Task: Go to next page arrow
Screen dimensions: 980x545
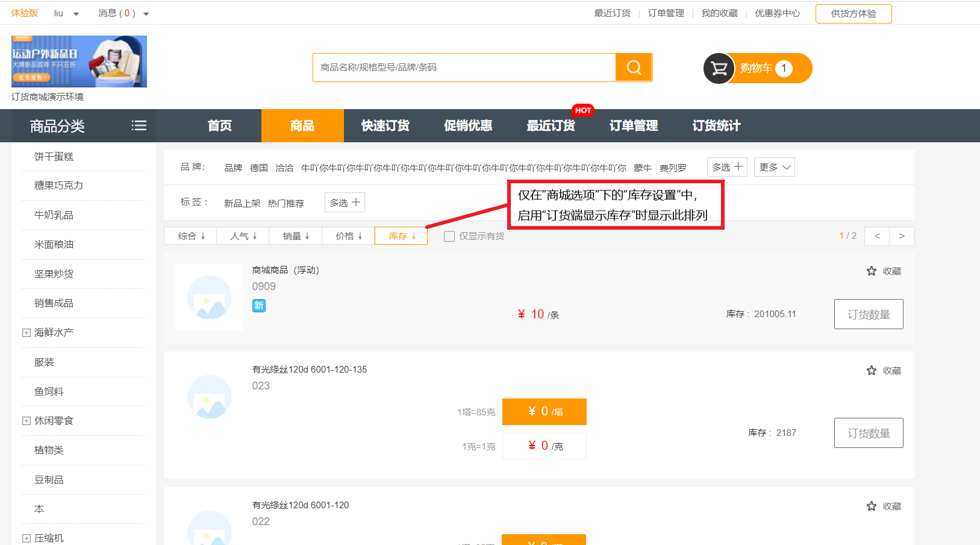Action: [x=902, y=236]
